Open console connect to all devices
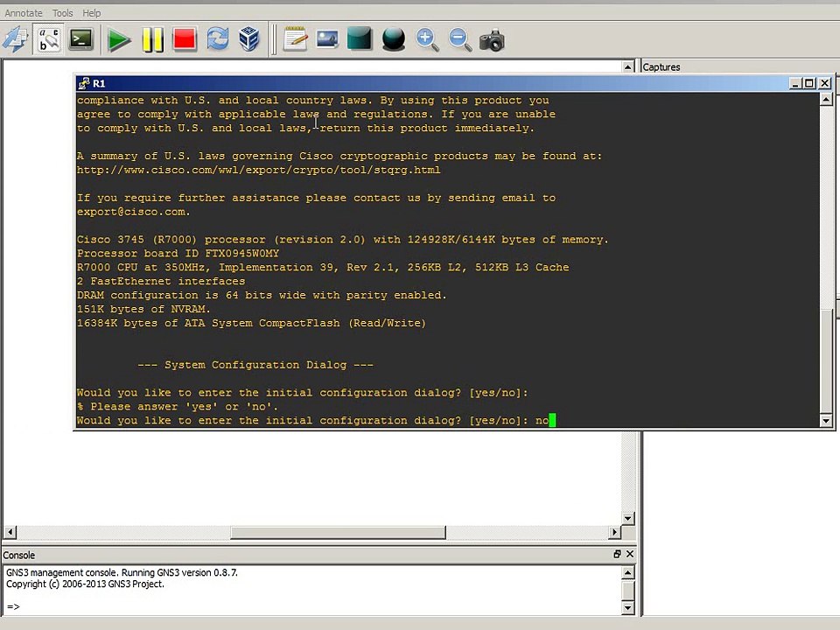 tap(80, 39)
